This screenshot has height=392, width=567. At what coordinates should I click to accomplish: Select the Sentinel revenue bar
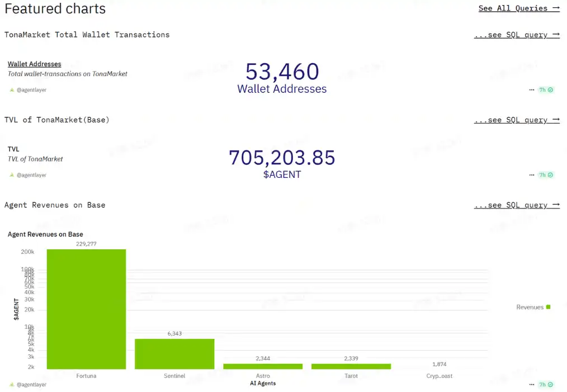[x=174, y=354]
